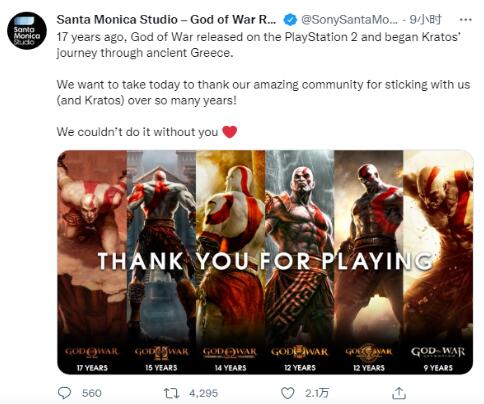Click the God of War Ascension 9 Years panel
484x404 pixels.
[438, 262]
